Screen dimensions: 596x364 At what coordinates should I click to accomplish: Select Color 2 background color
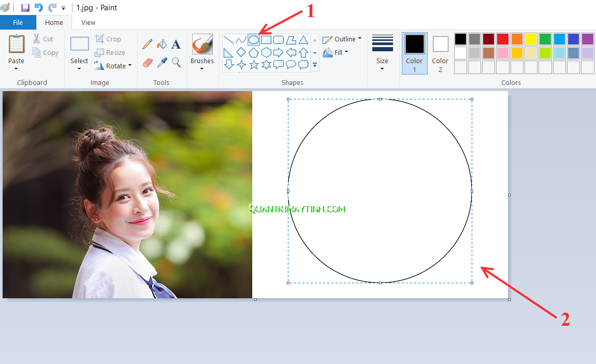pyautogui.click(x=440, y=53)
